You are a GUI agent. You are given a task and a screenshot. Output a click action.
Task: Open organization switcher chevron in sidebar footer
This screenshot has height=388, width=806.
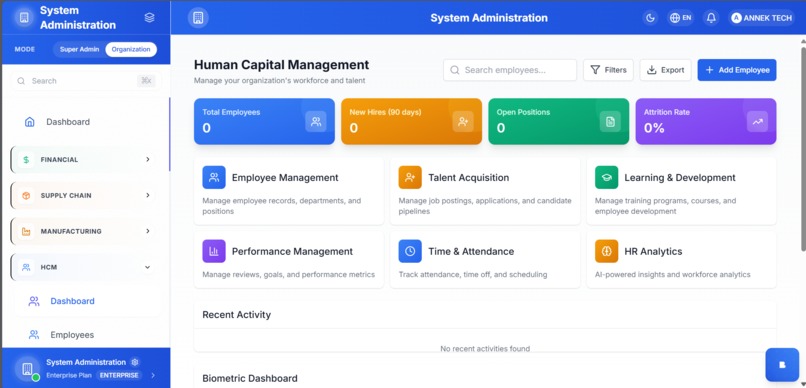[x=153, y=375]
